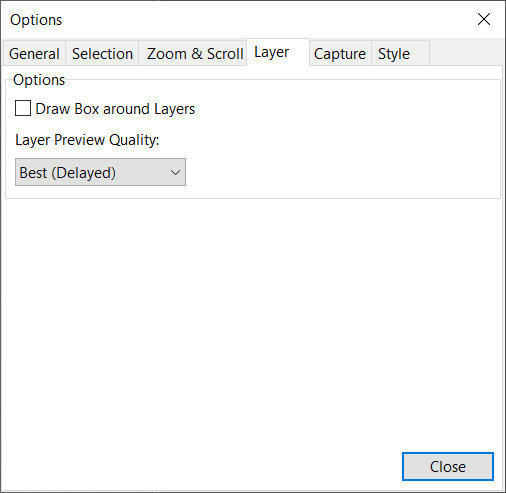Tick the empty square checkbox icon
This screenshot has width=506, height=493.
[x=23, y=108]
